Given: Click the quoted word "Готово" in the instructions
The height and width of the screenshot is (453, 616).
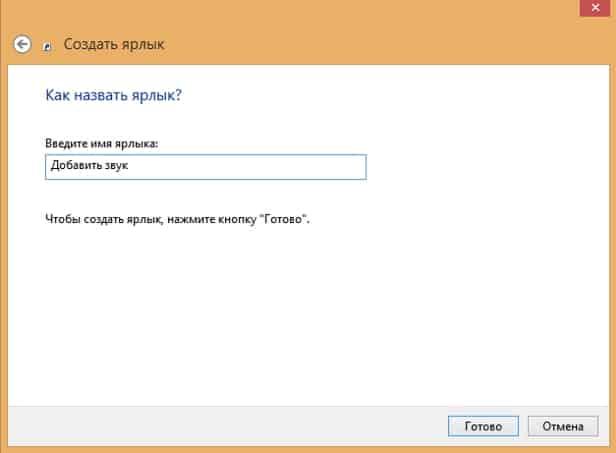Looking at the screenshot, I should point(282,219).
